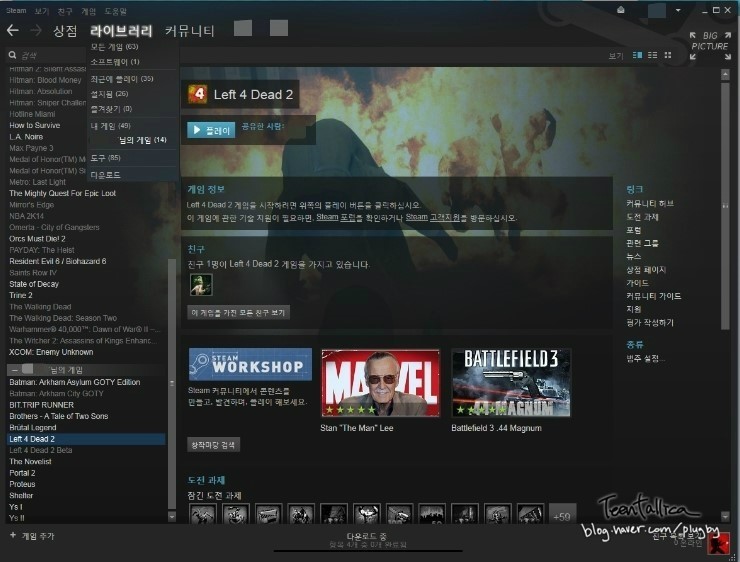Open friend avatar who owns Left 4 Dead 2

point(201,285)
